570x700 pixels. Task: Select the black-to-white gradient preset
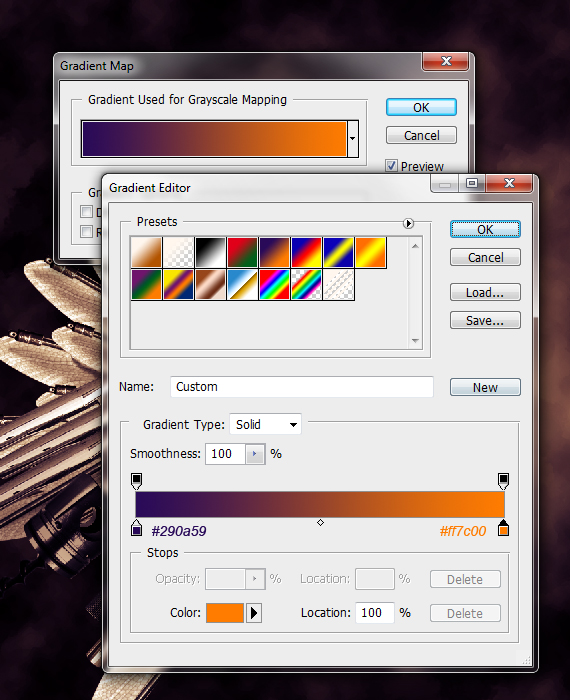tap(210, 253)
